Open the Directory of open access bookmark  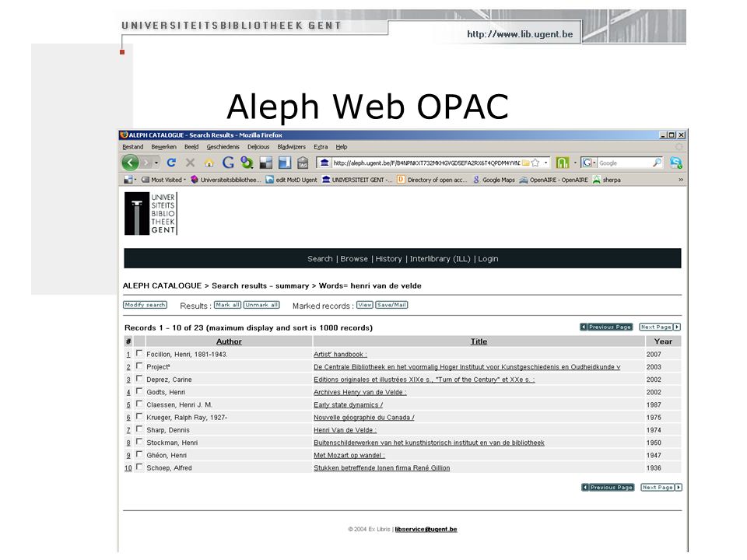(x=432, y=180)
